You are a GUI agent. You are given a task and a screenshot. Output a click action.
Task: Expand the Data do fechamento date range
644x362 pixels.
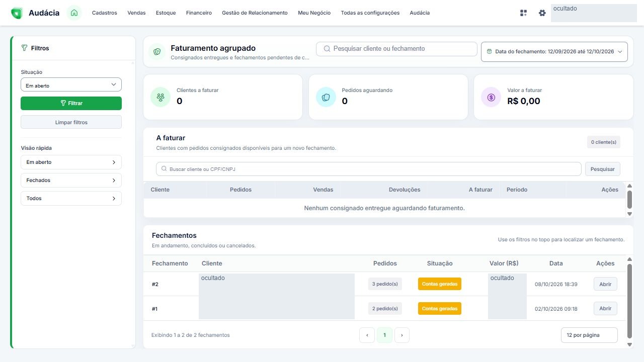[x=554, y=51]
